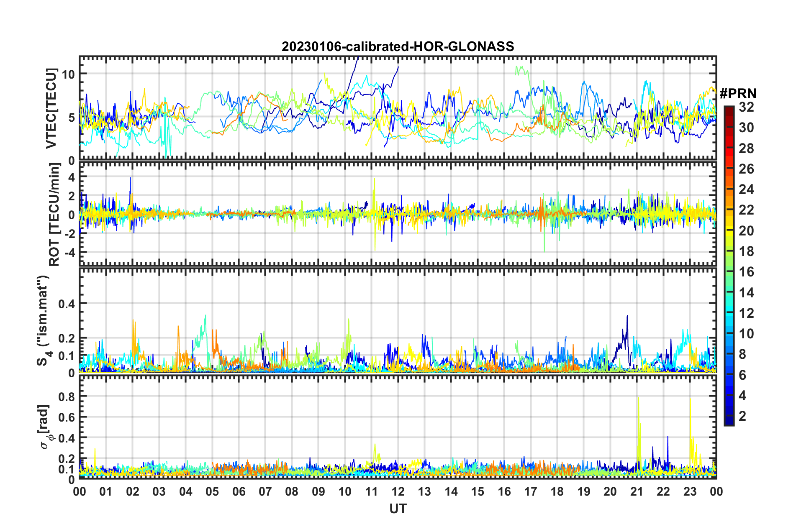
Task: Click PRN colorbar tick label 2
Action: 742,416
